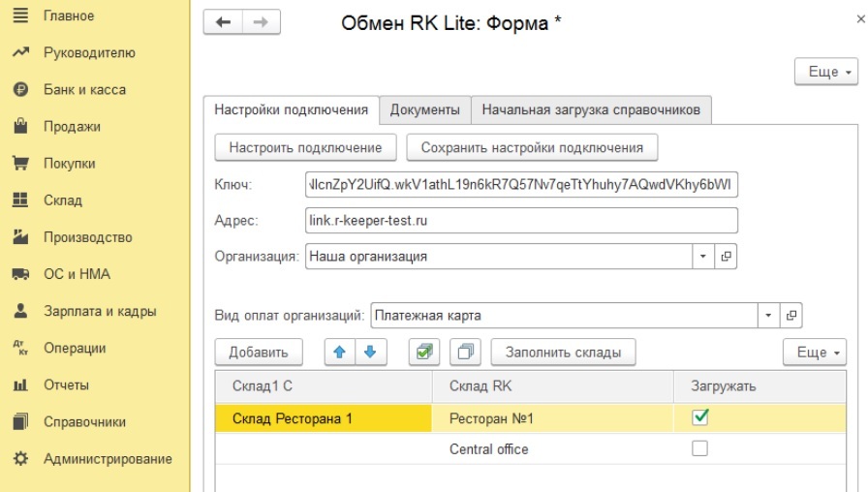Screen dimensions: 868x492
Task: Move row down with blue arrow
Action: tap(370, 352)
